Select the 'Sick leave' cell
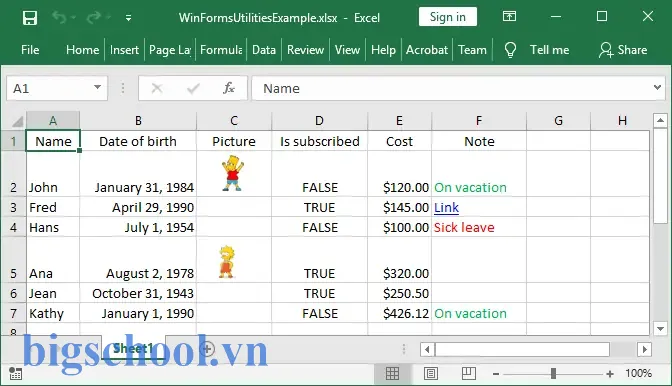 [479, 227]
